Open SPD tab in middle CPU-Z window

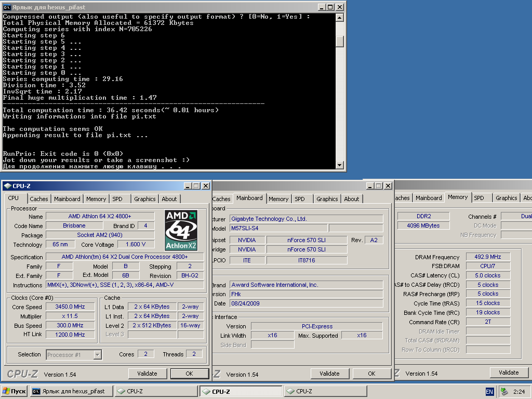(x=300, y=199)
